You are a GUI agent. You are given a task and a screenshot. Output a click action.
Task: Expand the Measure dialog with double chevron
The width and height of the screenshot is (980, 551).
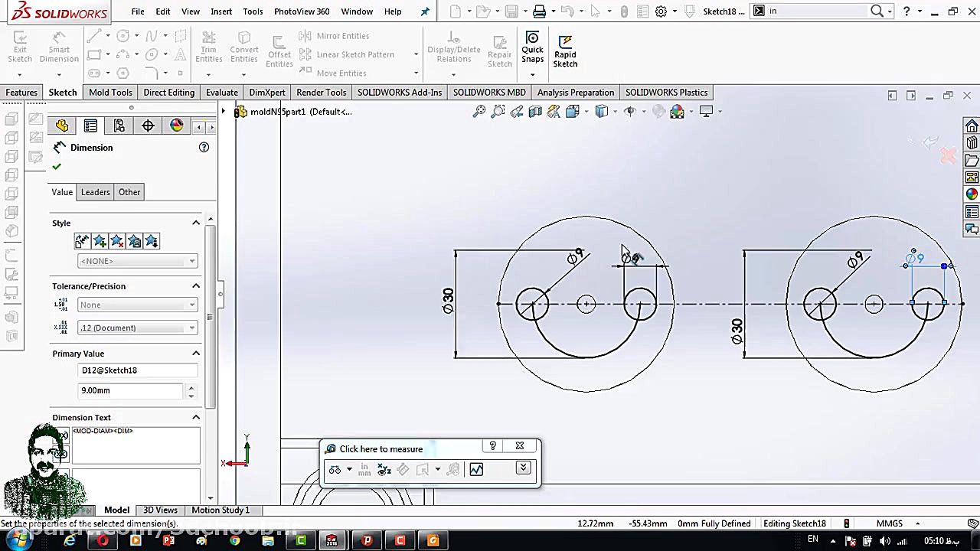pos(523,468)
